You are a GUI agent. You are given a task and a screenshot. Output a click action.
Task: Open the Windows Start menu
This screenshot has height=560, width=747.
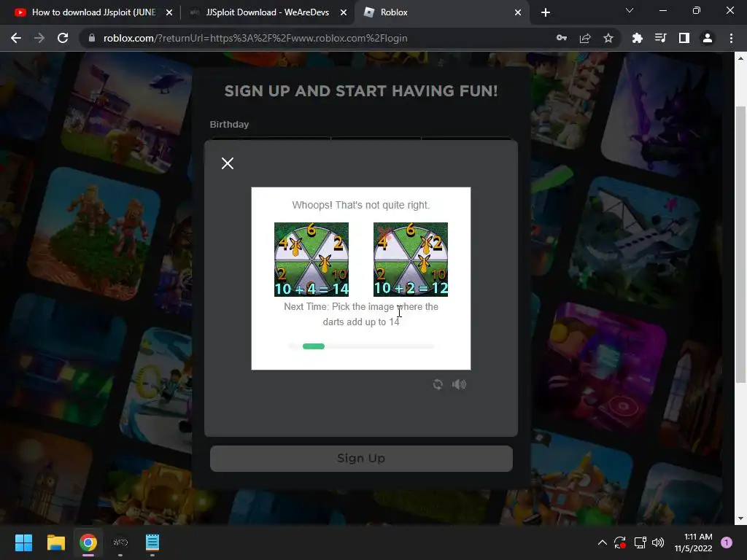(x=23, y=542)
